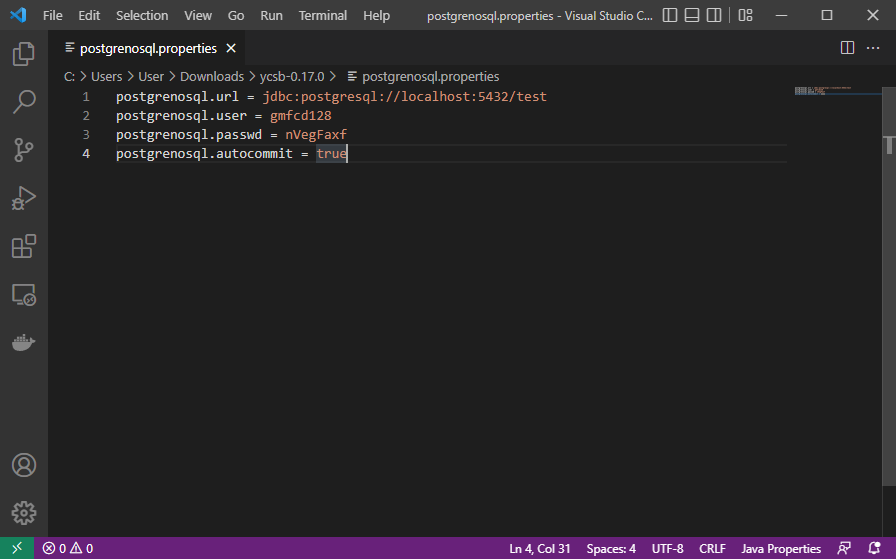Click the true autocommit value
The width and height of the screenshot is (896, 559).
pyautogui.click(x=331, y=153)
